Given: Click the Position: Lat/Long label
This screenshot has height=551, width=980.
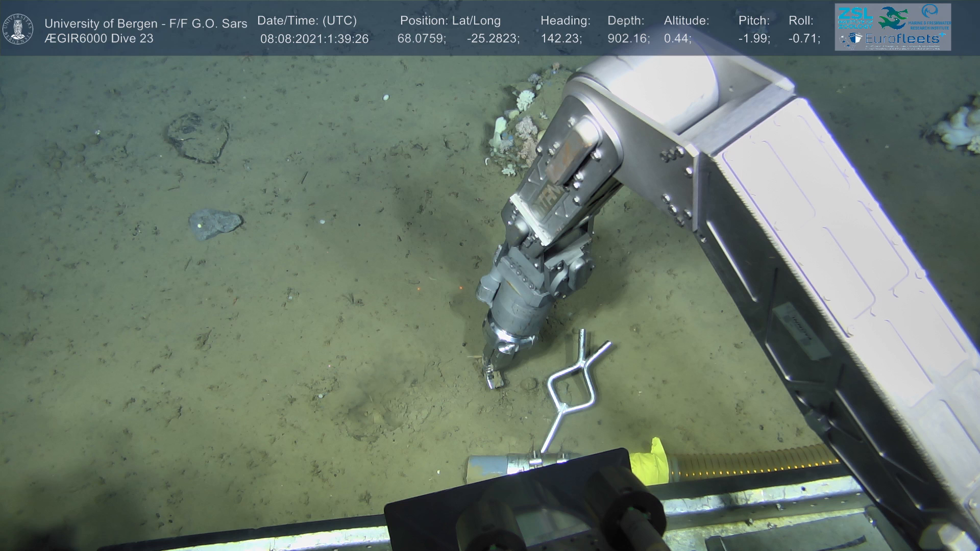Looking at the screenshot, I should tap(450, 21).
